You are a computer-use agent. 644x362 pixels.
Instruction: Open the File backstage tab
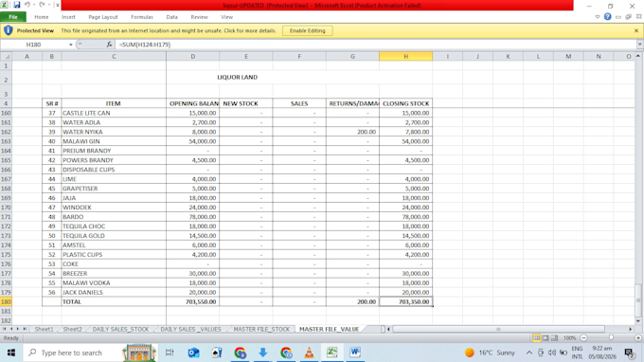[x=13, y=17]
